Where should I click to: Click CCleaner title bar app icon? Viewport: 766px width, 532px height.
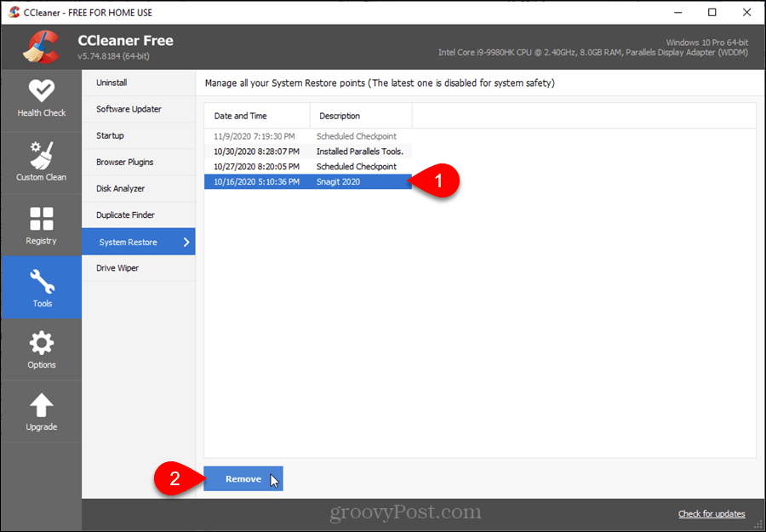click(14, 12)
